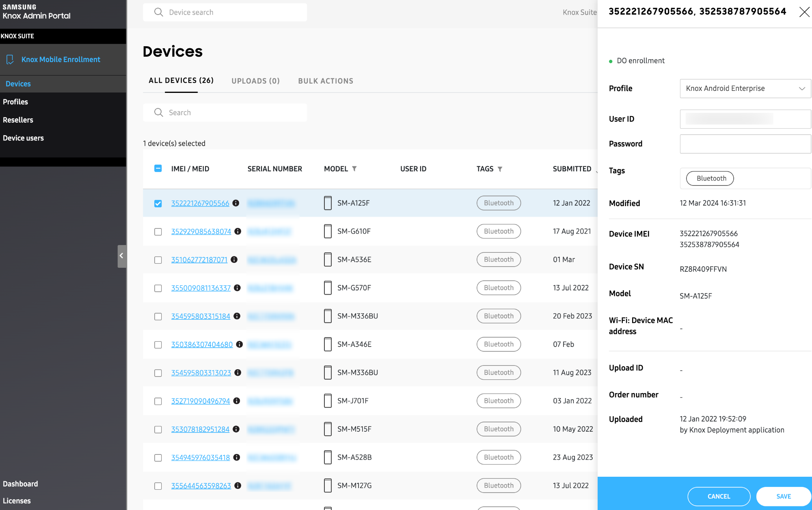812x510 pixels.
Task: Click the Knox Suite header link
Action: pyautogui.click(x=579, y=12)
